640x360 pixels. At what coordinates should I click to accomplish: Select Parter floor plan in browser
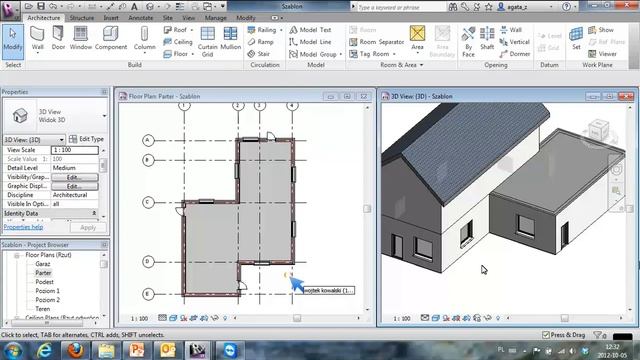pyautogui.click(x=43, y=273)
